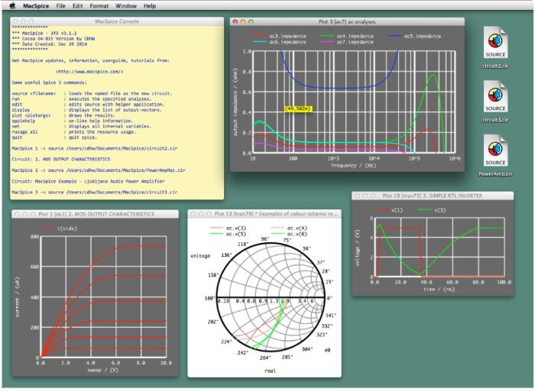
Task: Click the 'voltage' label in Plot 13
Action: point(200,256)
